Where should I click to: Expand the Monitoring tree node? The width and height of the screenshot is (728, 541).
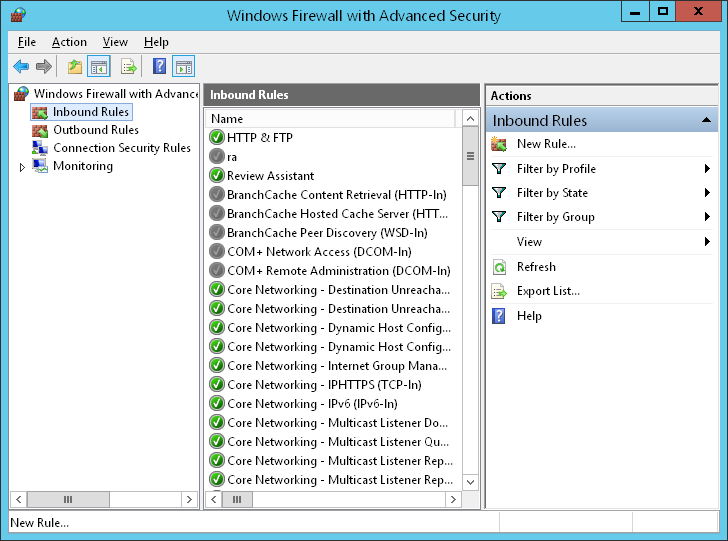[22, 167]
